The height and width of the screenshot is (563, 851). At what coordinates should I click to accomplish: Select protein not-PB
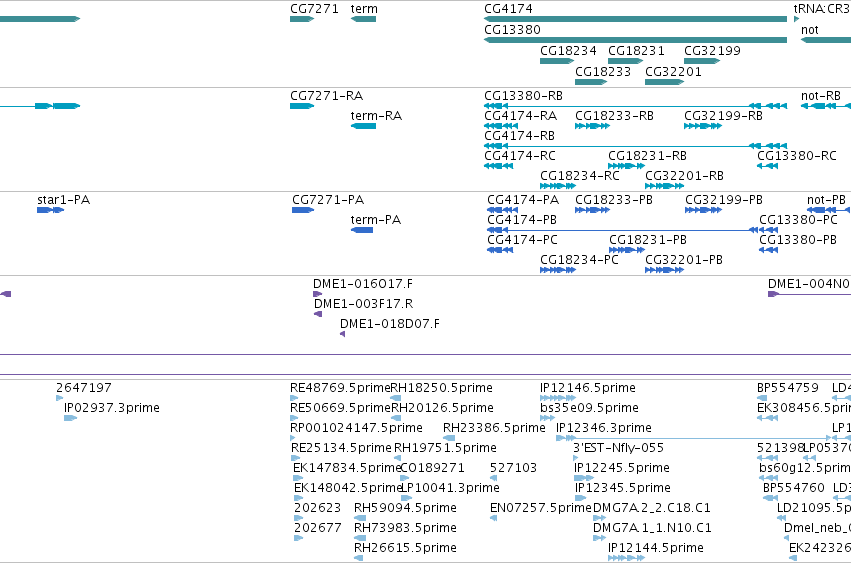click(x=829, y=210)
